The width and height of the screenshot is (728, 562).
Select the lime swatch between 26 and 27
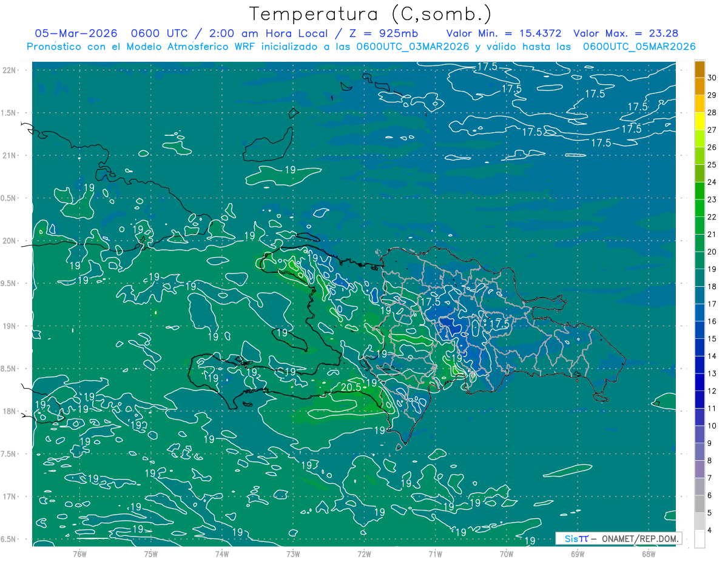tap(699, 138)
